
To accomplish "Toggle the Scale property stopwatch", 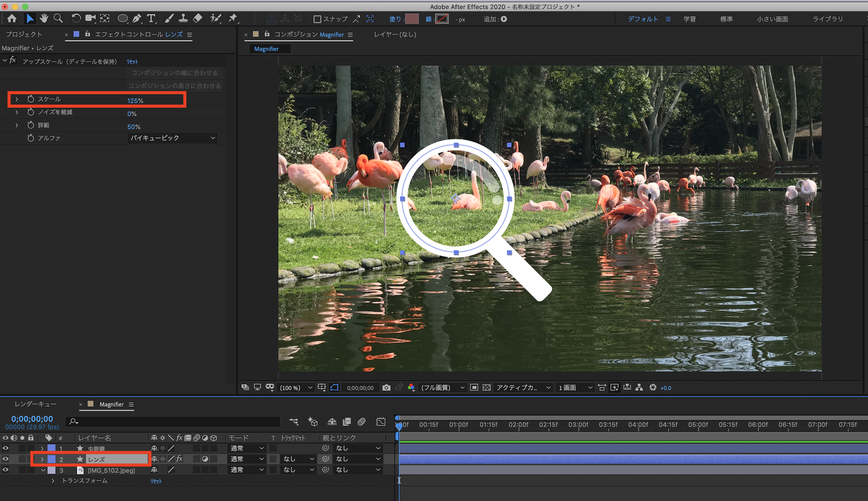I will coord(31,99).
